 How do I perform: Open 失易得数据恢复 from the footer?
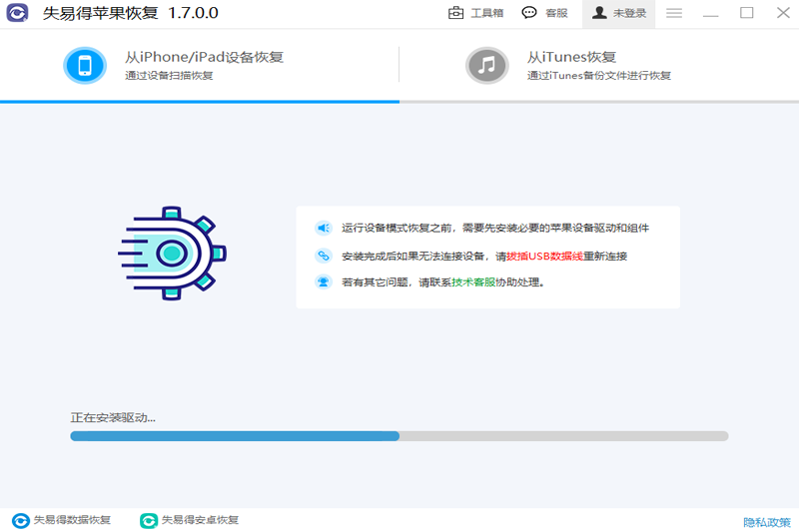[x=62, y=520]
